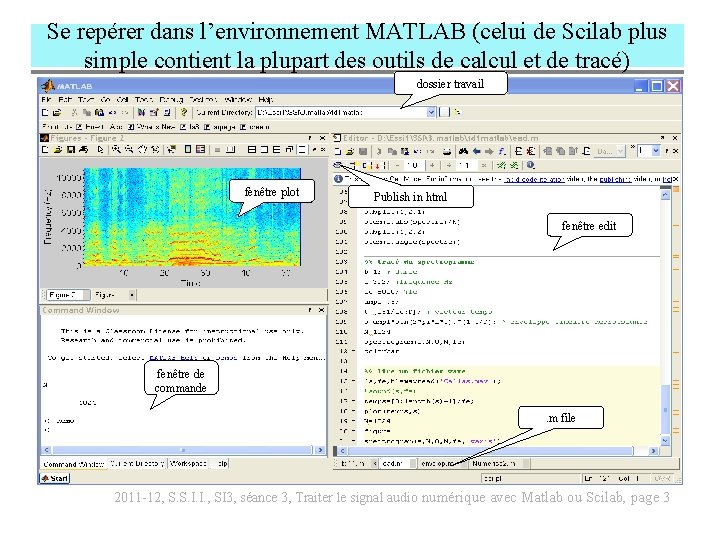Open the Window menu
The height and width of the screenshot is (540, 720).
pyautogui.click(x=238, y=99)
